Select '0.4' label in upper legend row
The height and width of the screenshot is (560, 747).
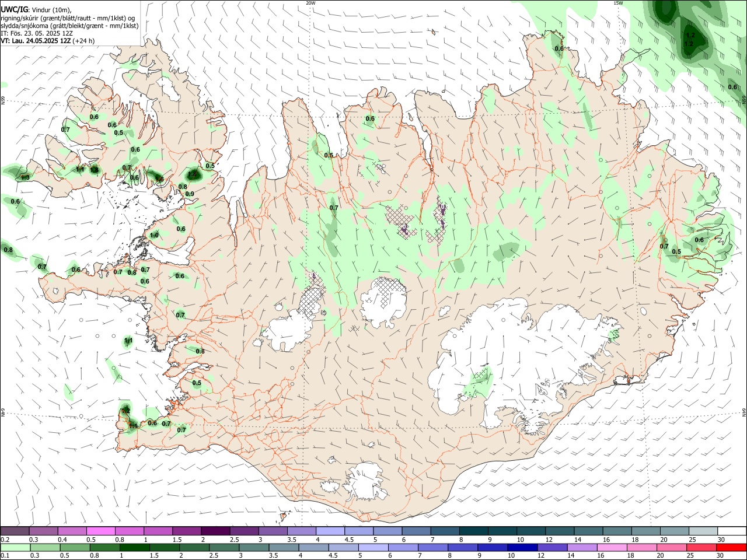tap(62, 540)
